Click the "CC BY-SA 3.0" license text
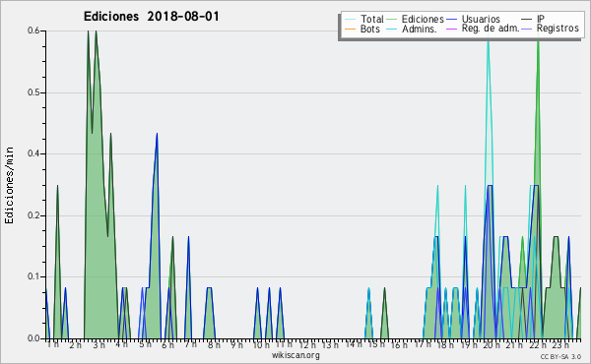This screenshot has width=591, height=364. coord(560,357)
